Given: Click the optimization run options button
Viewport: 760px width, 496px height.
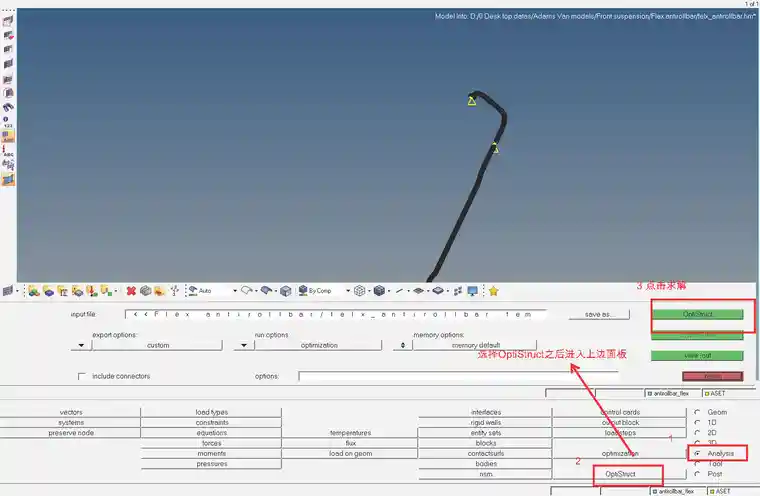Looking at the screenshot, I should [x=318, y=345].
